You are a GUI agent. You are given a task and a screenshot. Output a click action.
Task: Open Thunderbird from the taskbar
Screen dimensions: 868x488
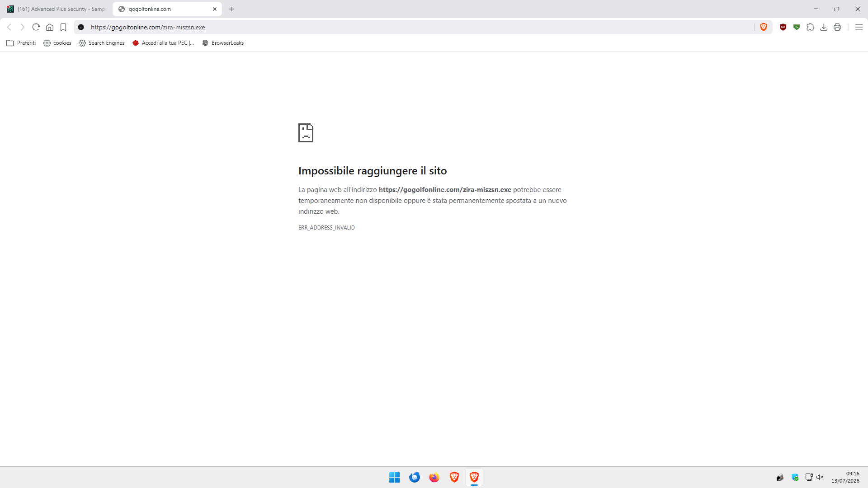click(415, 477)
